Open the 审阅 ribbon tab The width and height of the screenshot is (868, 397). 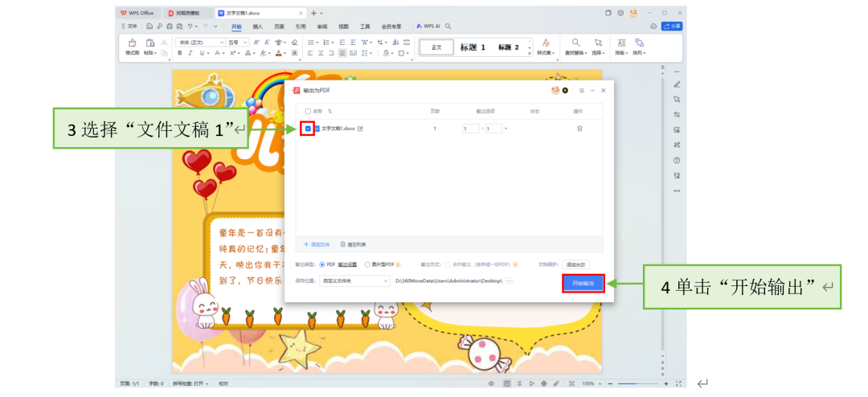[x=321, y=26]
